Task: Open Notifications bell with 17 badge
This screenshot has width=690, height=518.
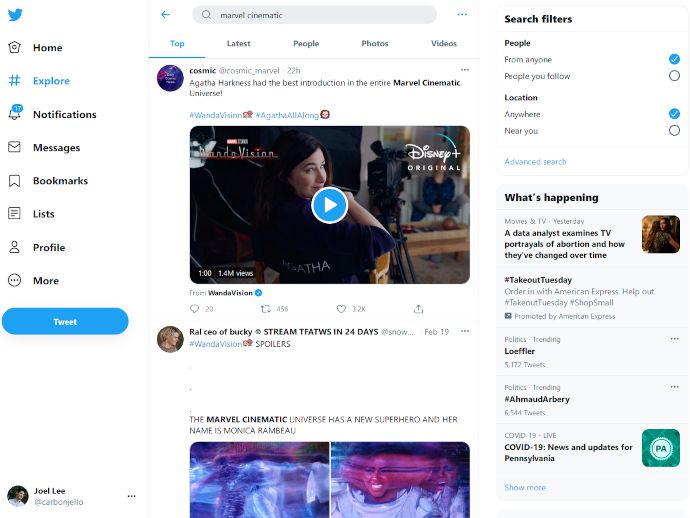Action: tap(15, 113)
